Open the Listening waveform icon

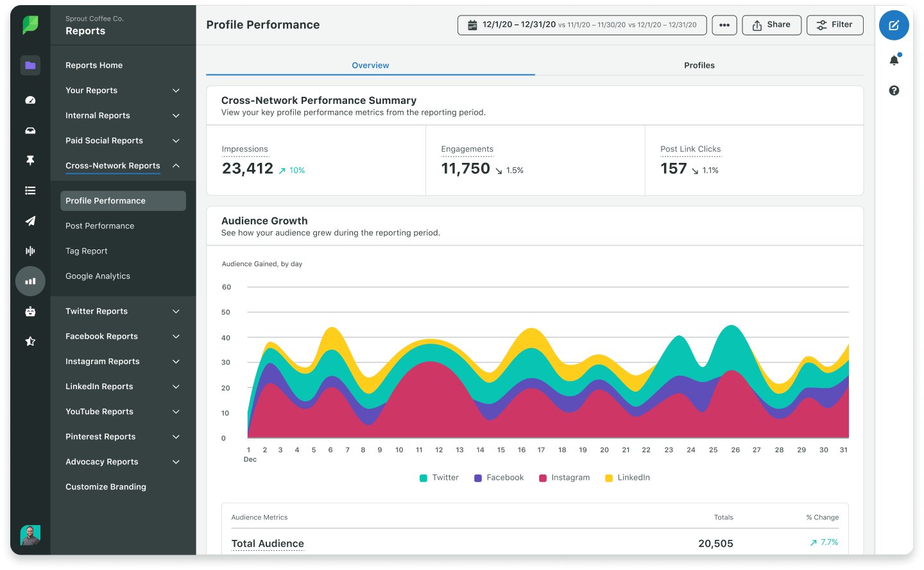pyautogui.click(x=30, y=250)
